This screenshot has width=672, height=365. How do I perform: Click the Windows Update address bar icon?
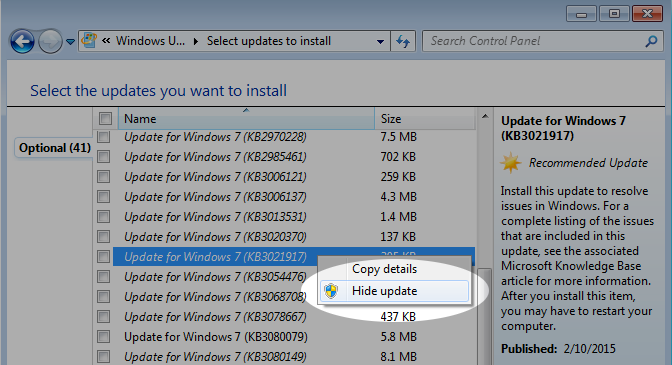coord(89,41)
